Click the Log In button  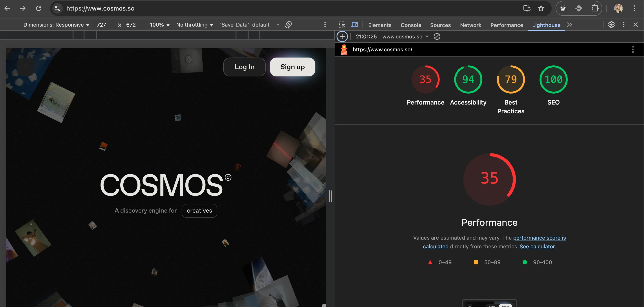click(244, 67)
